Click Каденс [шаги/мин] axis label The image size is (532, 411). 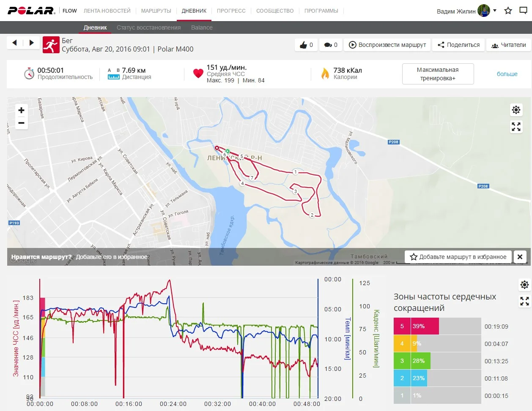coord(376,338)
